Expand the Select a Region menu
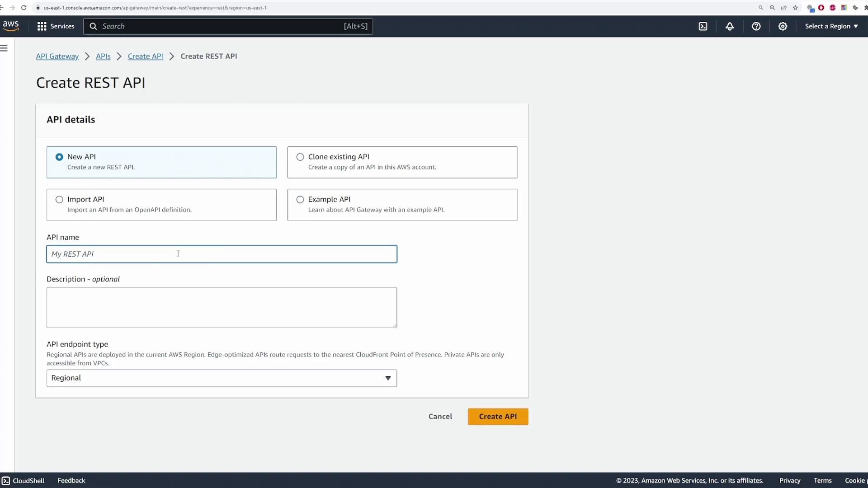 tap(831, 26)
